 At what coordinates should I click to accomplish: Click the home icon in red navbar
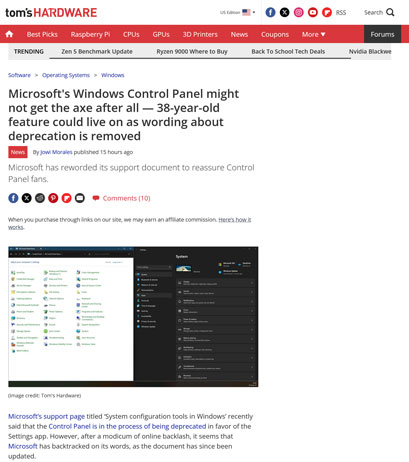coord(9,34)
